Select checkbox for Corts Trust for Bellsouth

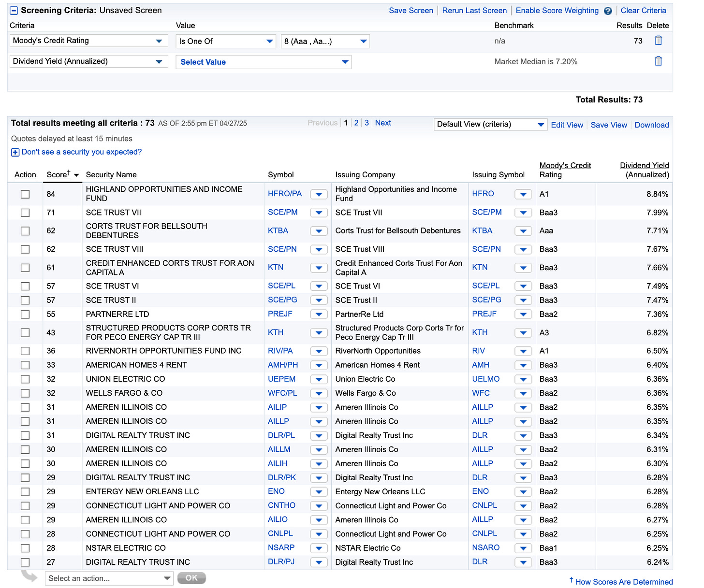tap(25, 231)
